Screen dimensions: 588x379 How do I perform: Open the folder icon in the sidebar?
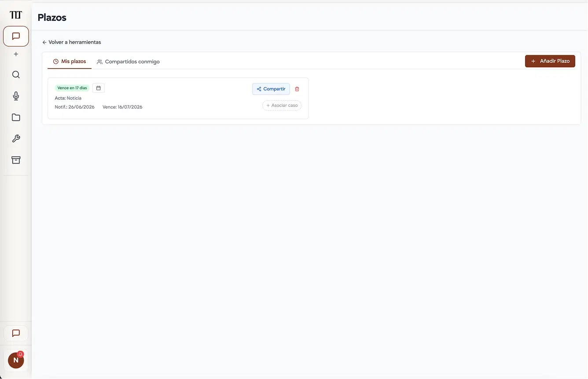coord(16,117)
